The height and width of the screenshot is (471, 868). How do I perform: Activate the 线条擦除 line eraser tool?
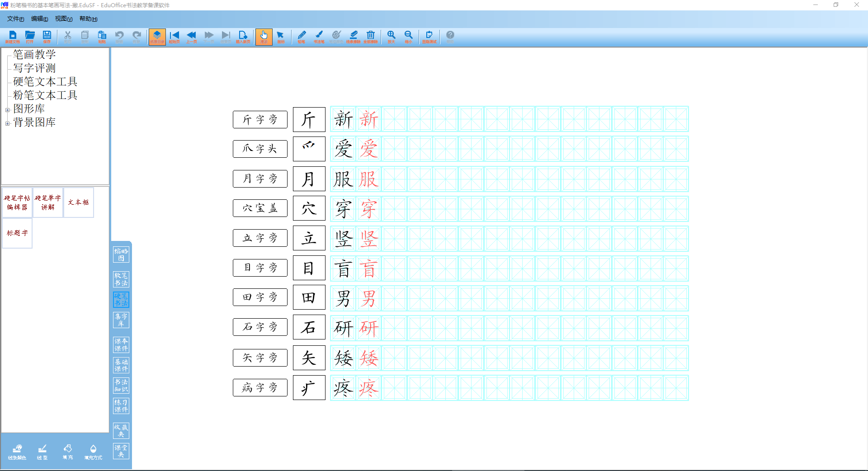coord(354,36)
